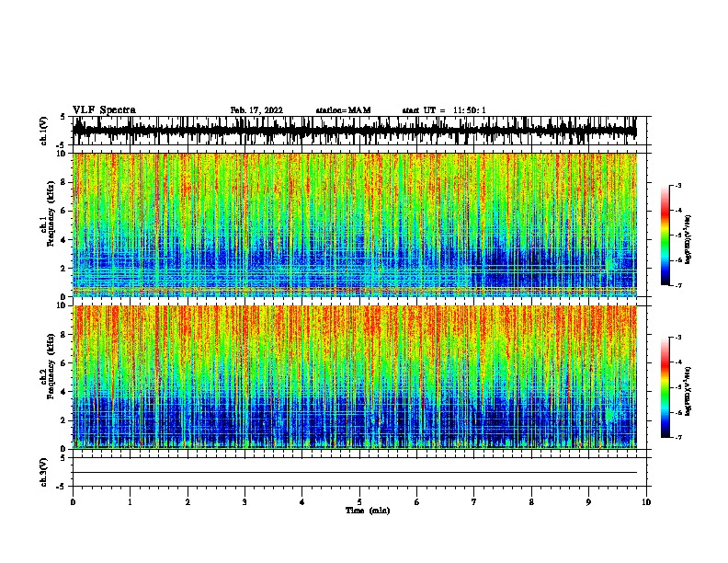Click the ch.1 spectrogram panel
Viewport: 728px width, 563px height.
(x=355, y=224)
